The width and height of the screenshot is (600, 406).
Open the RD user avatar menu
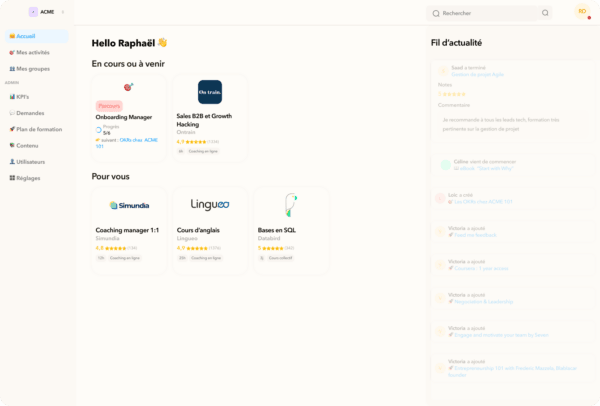point(582,12)
